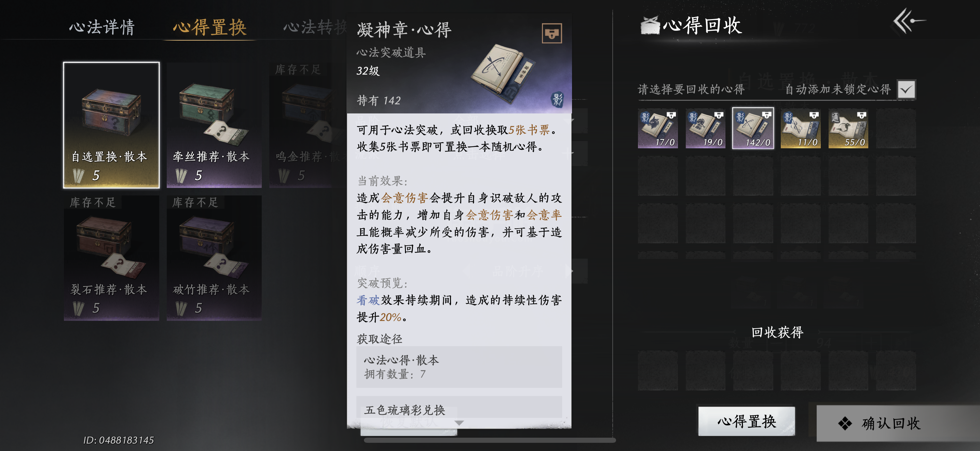Toggle 自动添加未锁定心得 checkbox

coord(906,90)
